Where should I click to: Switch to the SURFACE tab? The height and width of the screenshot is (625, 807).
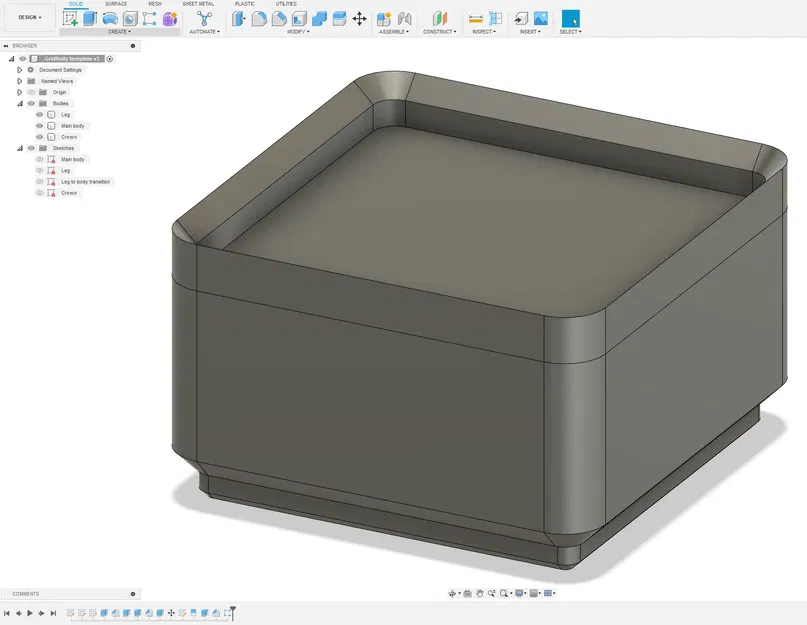tap(115, 4)
